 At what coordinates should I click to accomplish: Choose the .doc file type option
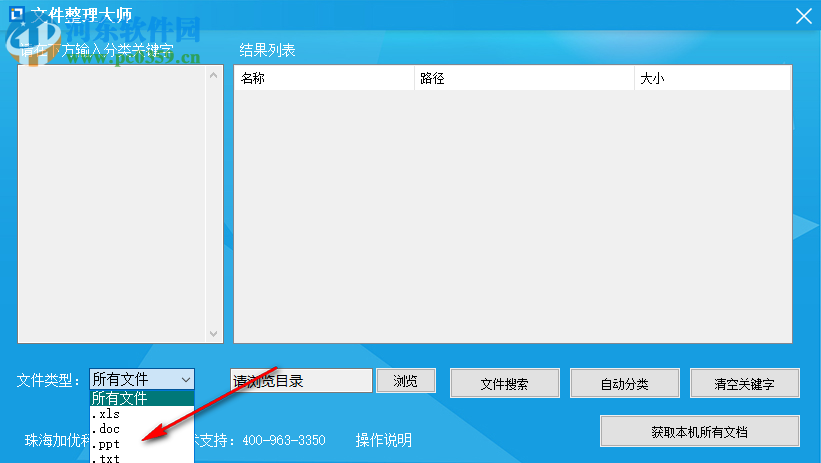142,429
